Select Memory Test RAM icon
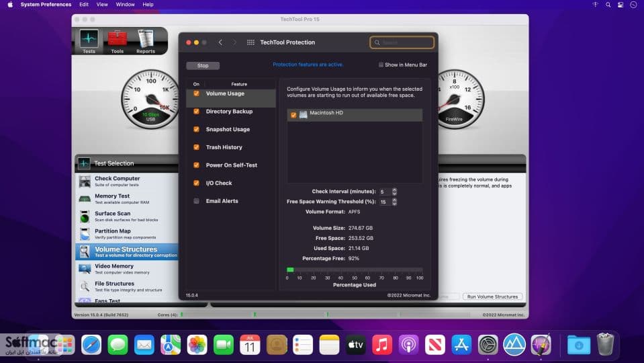 (x=85, y=199)
